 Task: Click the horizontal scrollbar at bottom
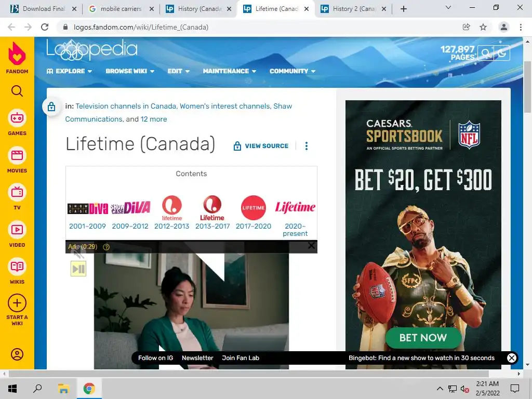(x=248, y=374)
